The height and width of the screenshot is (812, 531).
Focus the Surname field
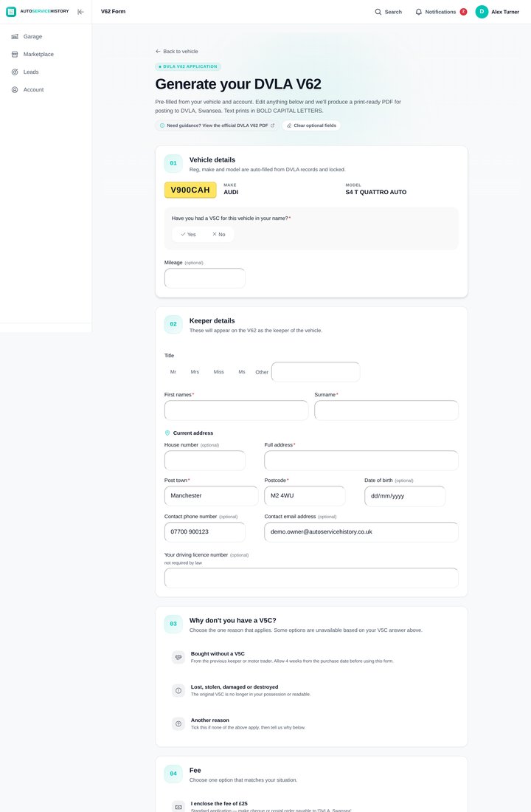point(386,410)
